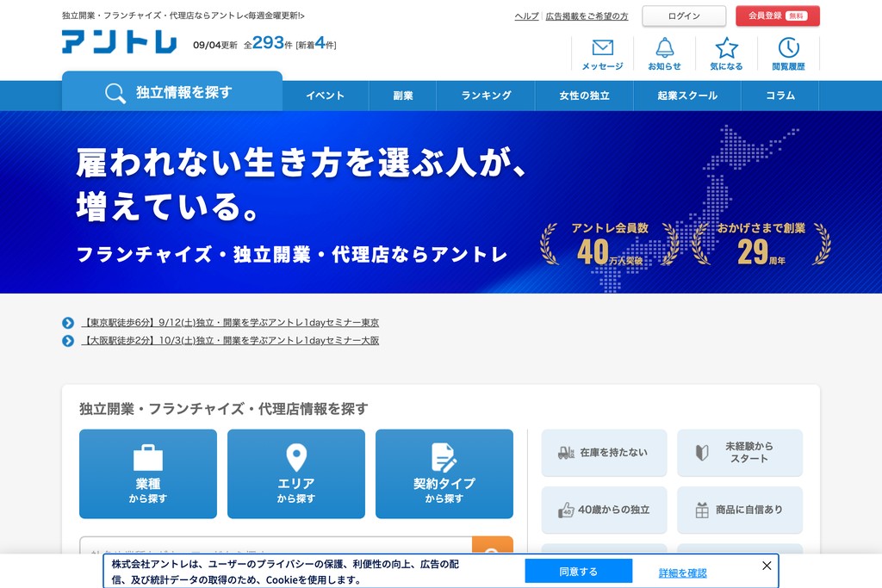Open the 大阪 1day seminar link

[230, 341]
